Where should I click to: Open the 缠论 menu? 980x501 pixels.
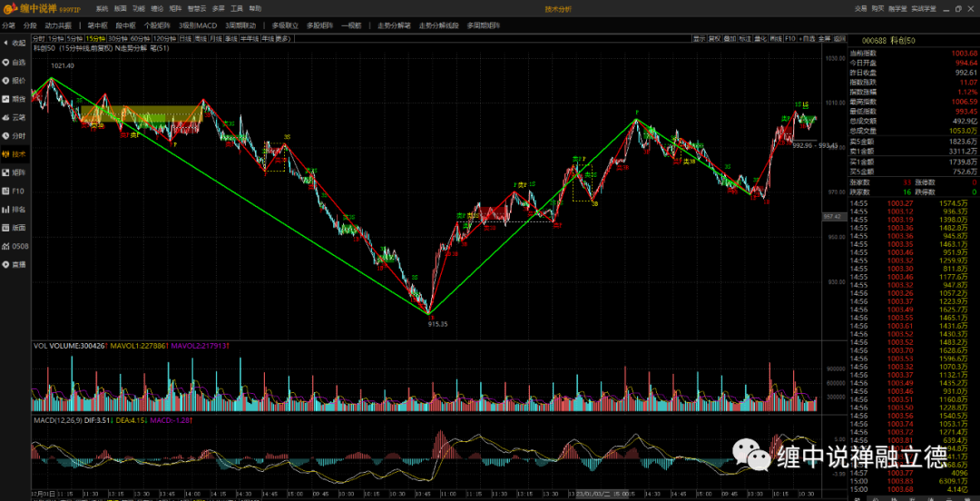157,9
